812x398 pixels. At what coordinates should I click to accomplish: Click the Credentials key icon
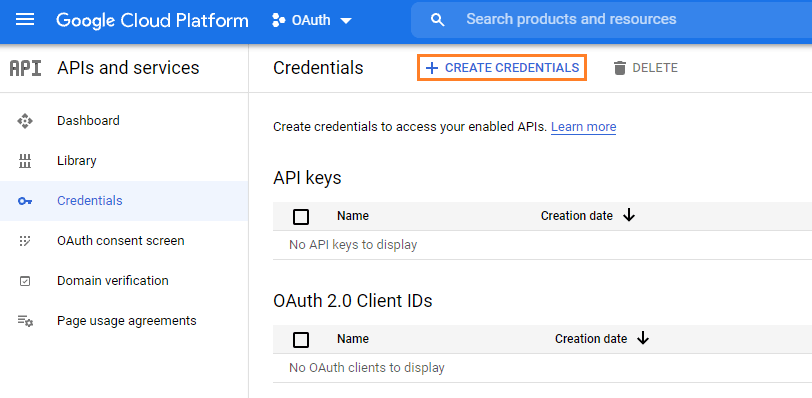25,201
